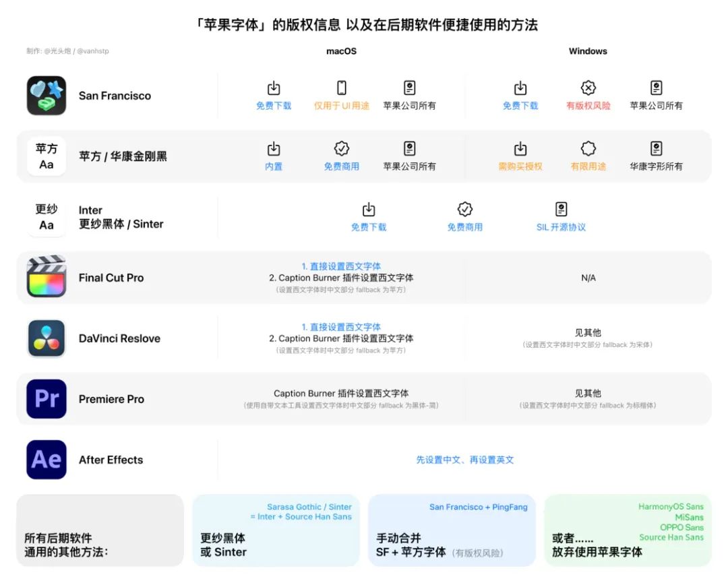Click the 华康字形所有 label
Screen dimensions: 728x583
(x=656, y=166)
